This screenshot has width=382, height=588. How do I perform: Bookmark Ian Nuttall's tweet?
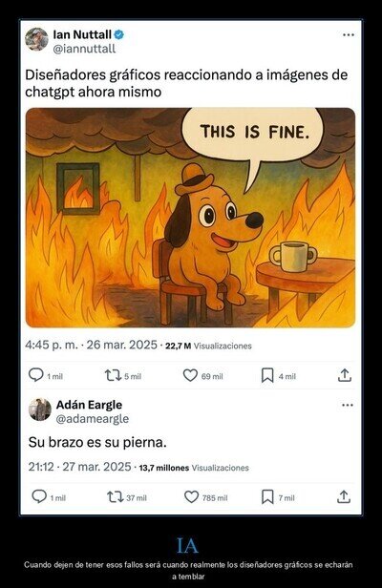click(267, 375)
